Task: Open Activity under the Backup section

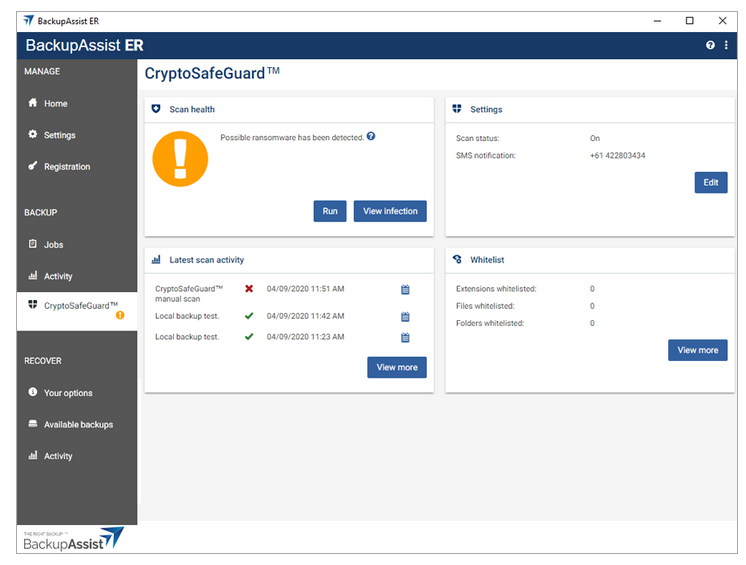Action: 58,277
